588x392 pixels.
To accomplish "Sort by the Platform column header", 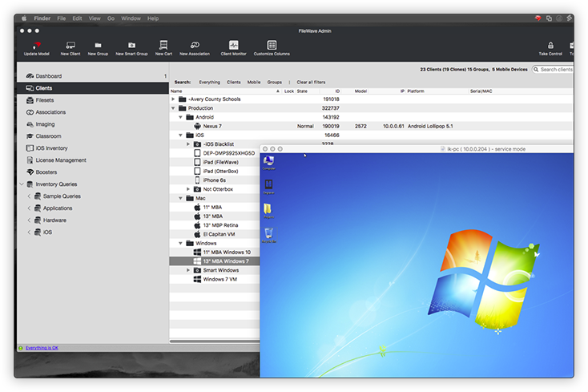I will [437, 91].
